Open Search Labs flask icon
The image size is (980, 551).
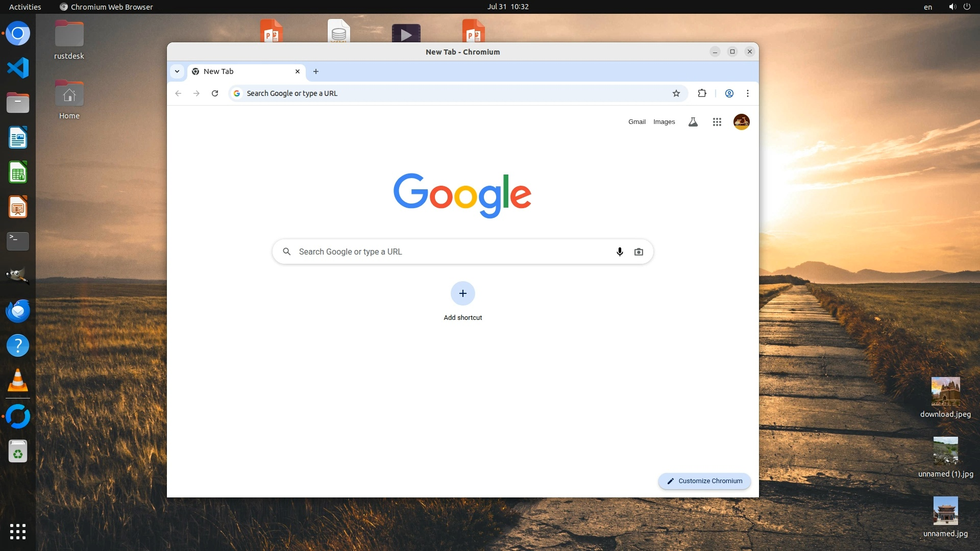693,122
